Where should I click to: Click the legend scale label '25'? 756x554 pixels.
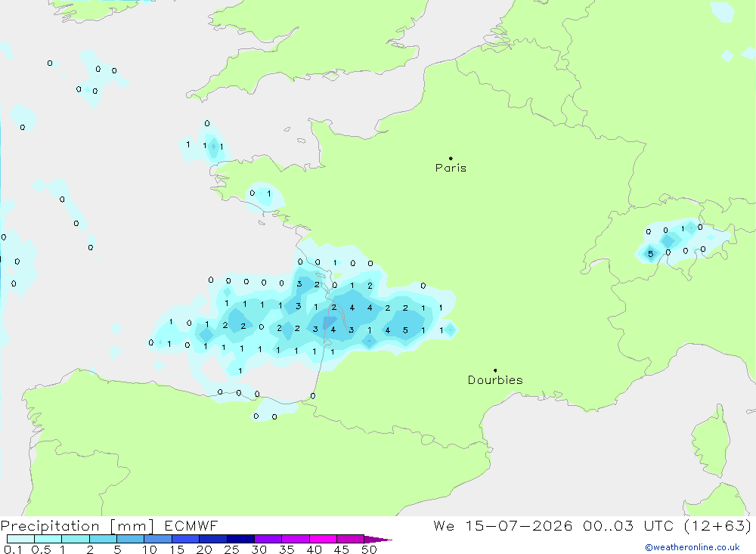(231, 549)
